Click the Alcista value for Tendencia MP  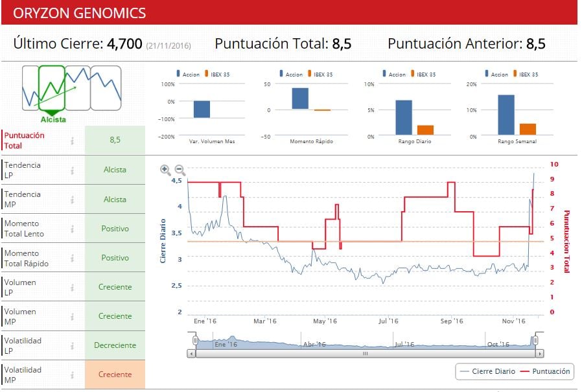pos(115,200)
